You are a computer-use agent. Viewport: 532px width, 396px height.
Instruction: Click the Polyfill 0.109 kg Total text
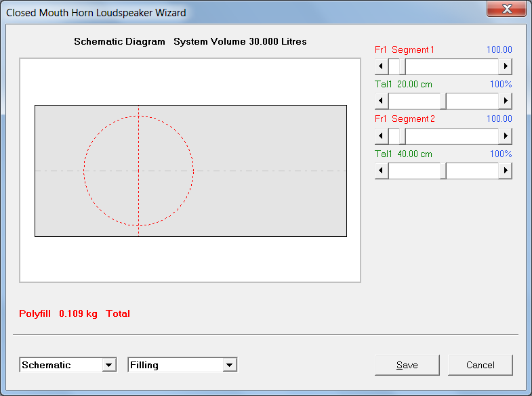pos(75,313)
